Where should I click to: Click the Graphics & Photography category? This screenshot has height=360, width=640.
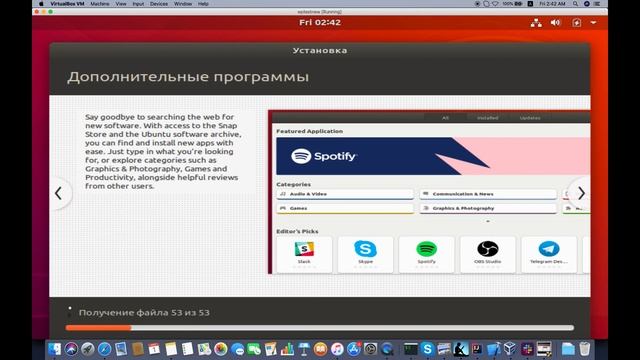488,209
